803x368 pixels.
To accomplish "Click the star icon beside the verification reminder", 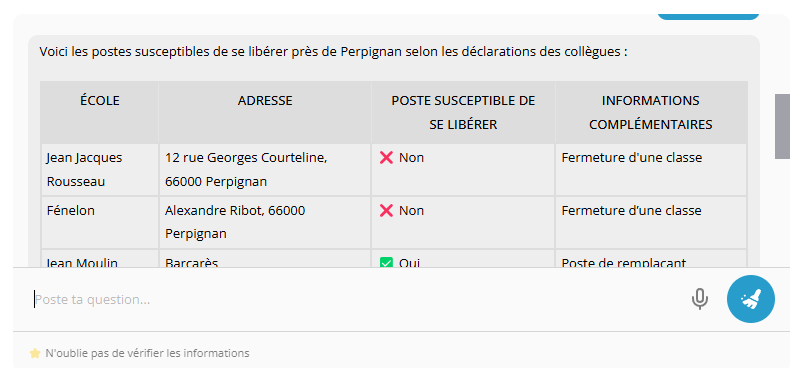I will (x=35, y=353).
